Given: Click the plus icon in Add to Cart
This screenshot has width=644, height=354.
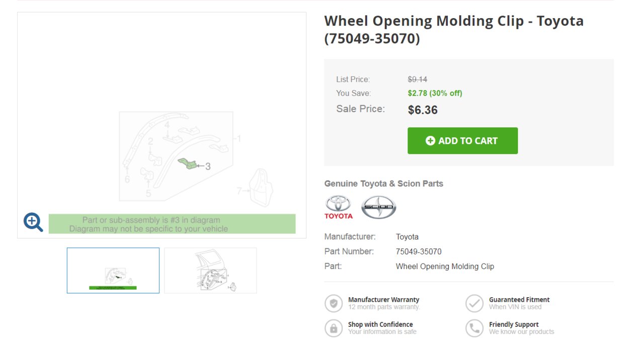Looking at the screenshot, I should click(x=430, y=141).
